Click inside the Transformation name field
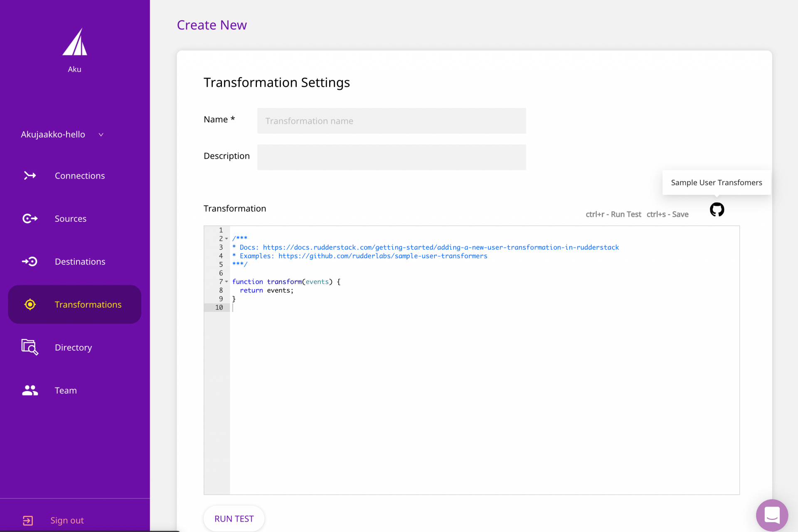Image resolution: width=798 pixels, height=532 pixels. pos(391,120)
